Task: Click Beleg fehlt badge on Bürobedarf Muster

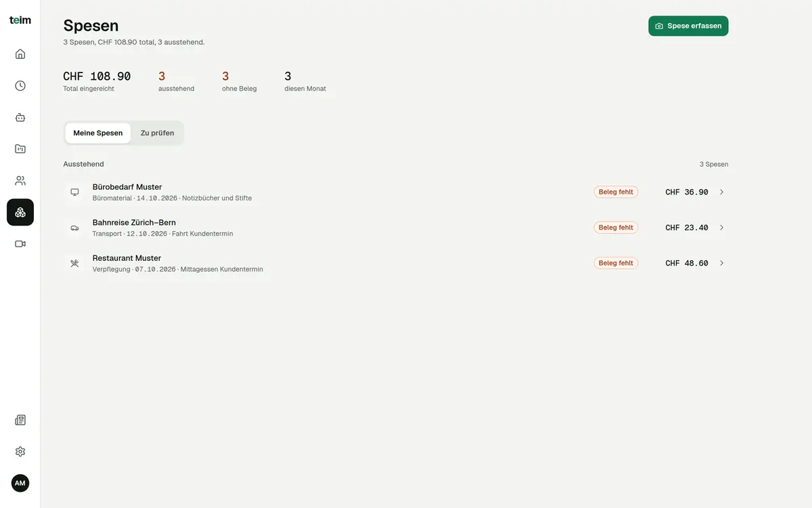Action: (x=616, y=192)
